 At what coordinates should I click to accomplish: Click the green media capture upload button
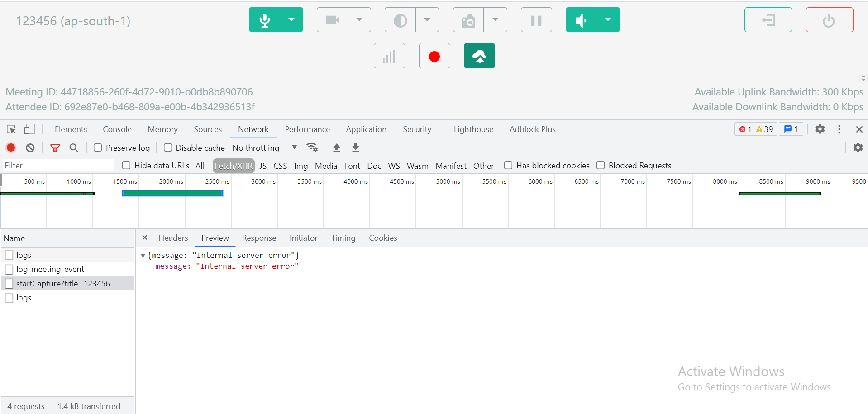pos(479,56)
